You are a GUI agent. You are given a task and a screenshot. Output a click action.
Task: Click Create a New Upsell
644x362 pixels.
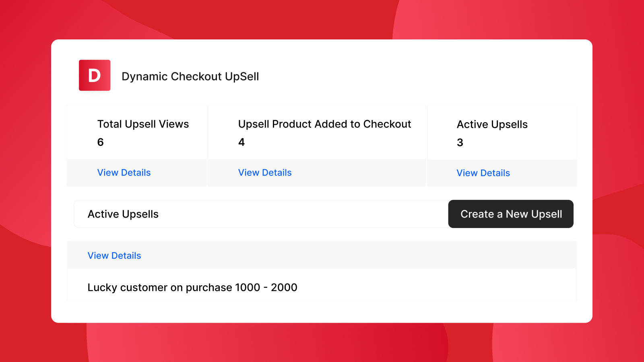pyautogui.click(x=510, y=214)
